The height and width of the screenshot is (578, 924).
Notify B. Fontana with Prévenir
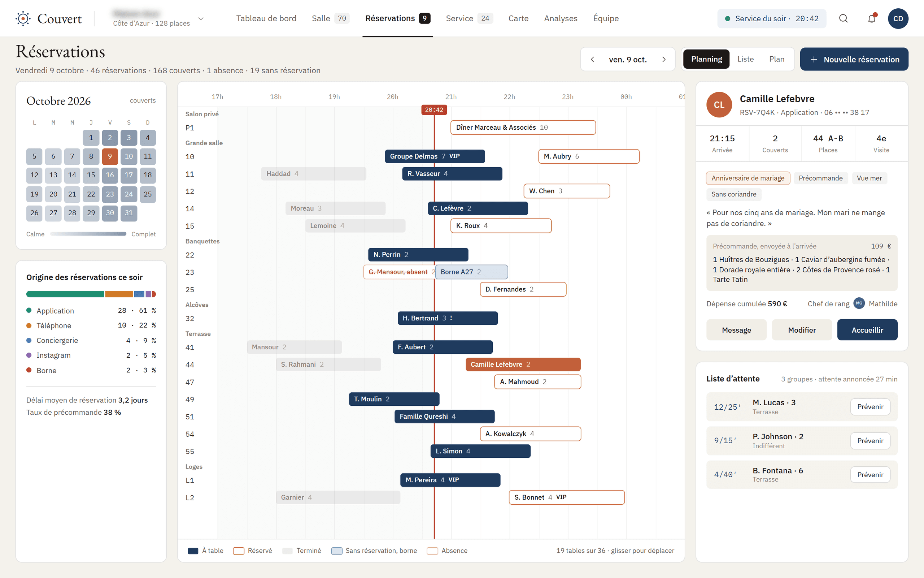pos(870,474)
